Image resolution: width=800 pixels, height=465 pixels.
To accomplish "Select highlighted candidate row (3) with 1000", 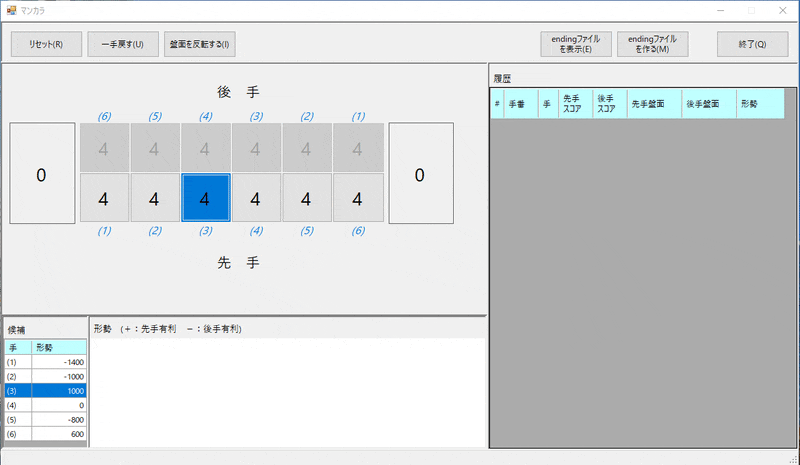I will (x=46, y=390).
